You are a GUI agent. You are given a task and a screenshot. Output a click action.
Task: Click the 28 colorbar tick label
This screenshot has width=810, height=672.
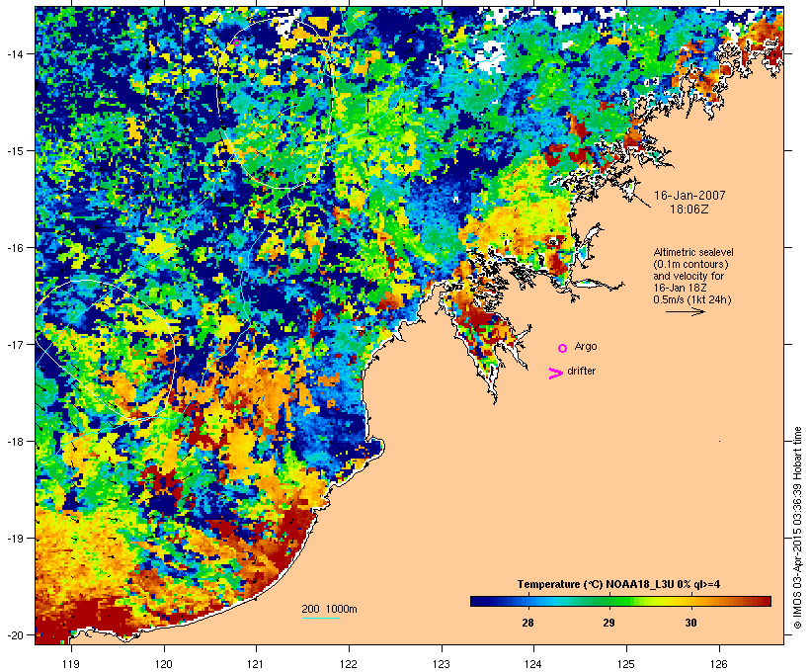(x=527, y=623)
